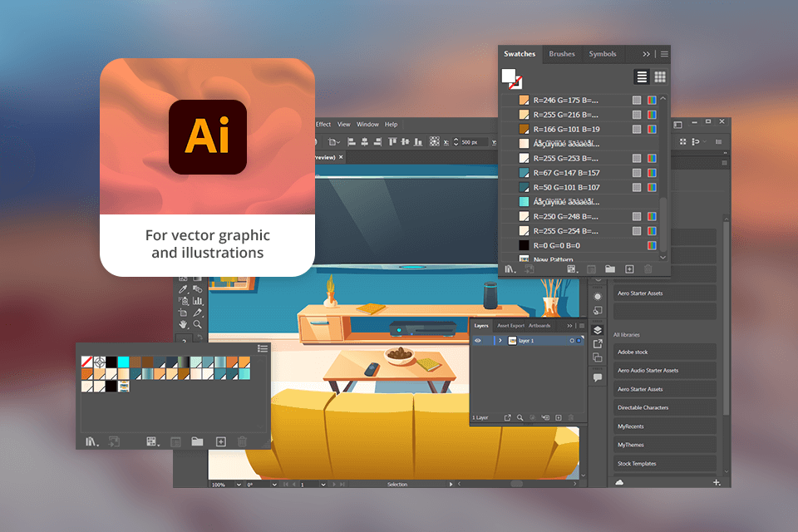Click the Artboards icon in the dock

point(598,357)
